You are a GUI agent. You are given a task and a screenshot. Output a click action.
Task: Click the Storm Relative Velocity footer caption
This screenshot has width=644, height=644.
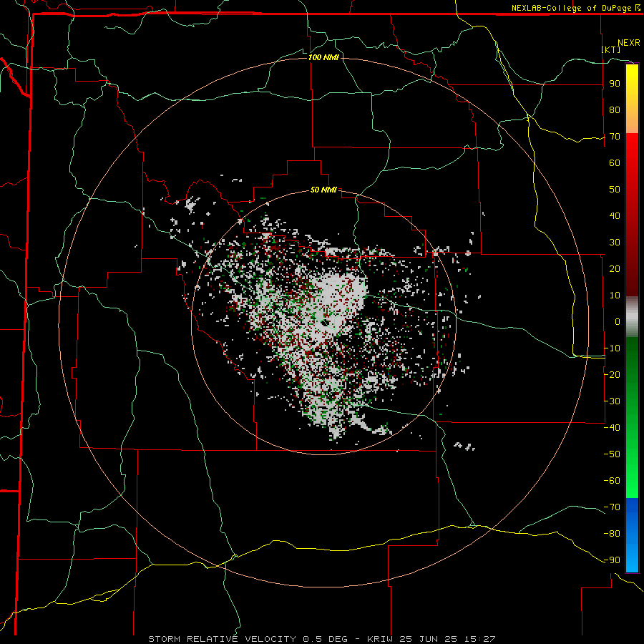(322, 639)
